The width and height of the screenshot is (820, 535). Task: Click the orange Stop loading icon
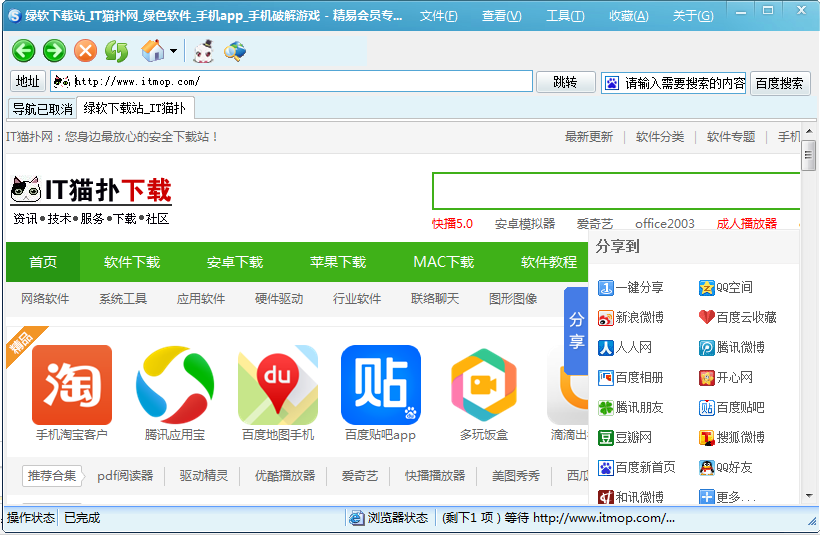pyautogui.click(x=85, y=51)
